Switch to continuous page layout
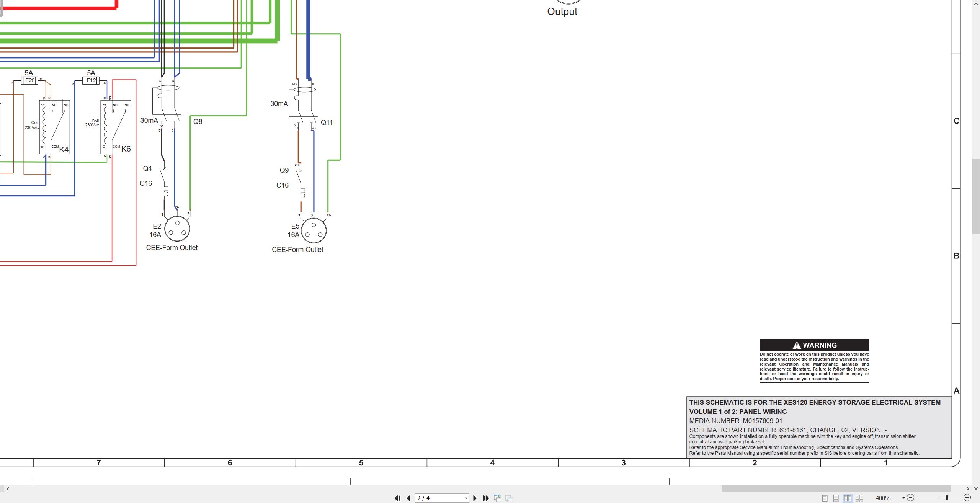The height and width of the screenshot is (503, 980). click(x=836, y=498)
